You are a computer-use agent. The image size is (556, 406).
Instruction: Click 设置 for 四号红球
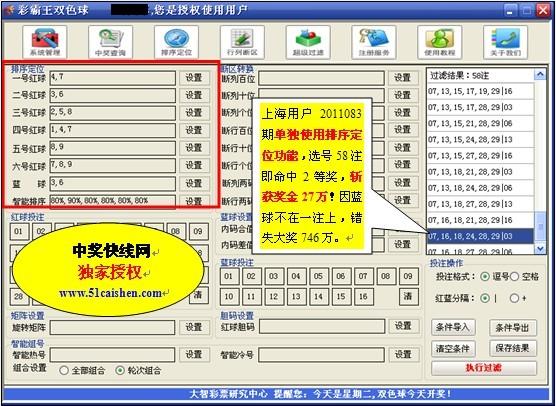[194, 130]
